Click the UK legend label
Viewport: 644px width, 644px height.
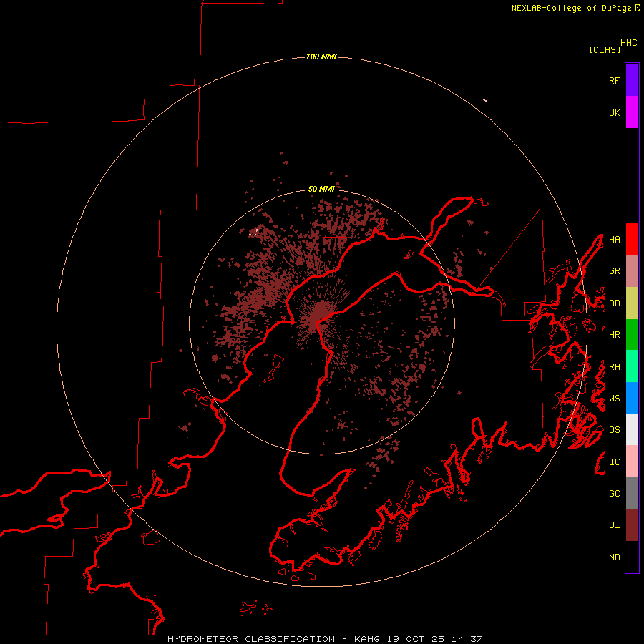[x=614, y=112]
